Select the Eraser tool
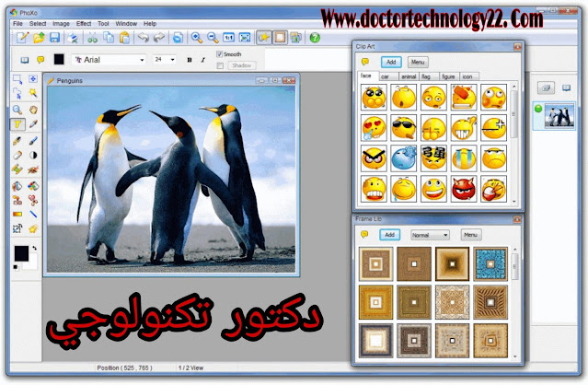 [x=17, y=155]
